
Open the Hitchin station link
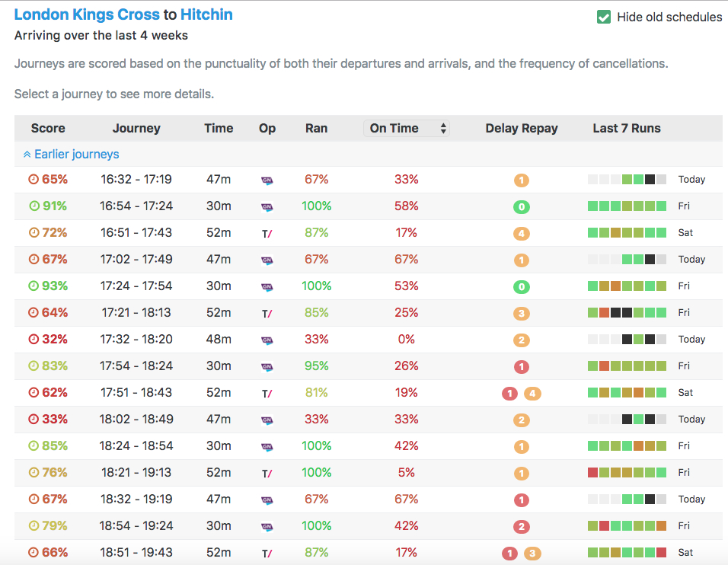coord(206,14)
